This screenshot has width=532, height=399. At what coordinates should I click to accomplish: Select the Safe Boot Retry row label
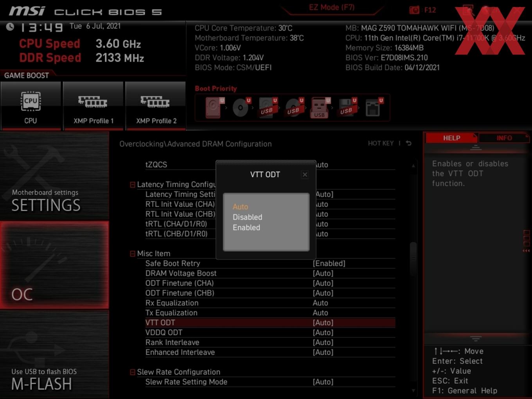[173, 264]
